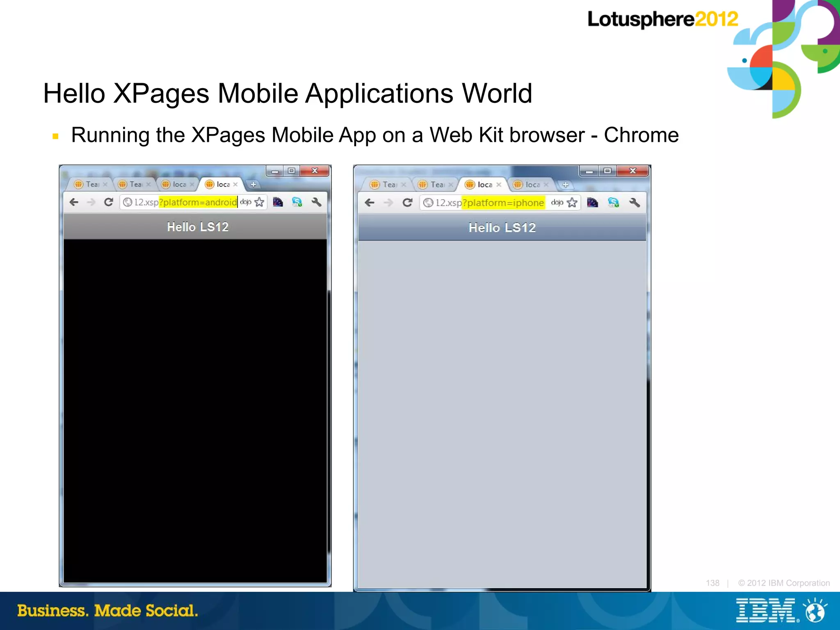The width and height of the screenshot is (840, 630).
Task: Reload page in android Chrome window
Action: [108, 202]
